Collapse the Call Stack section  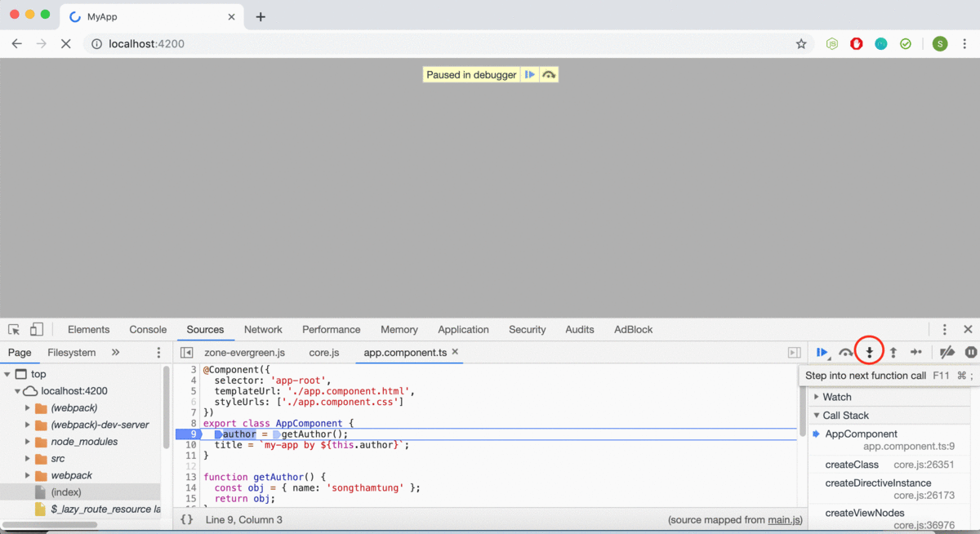[817, 416]
